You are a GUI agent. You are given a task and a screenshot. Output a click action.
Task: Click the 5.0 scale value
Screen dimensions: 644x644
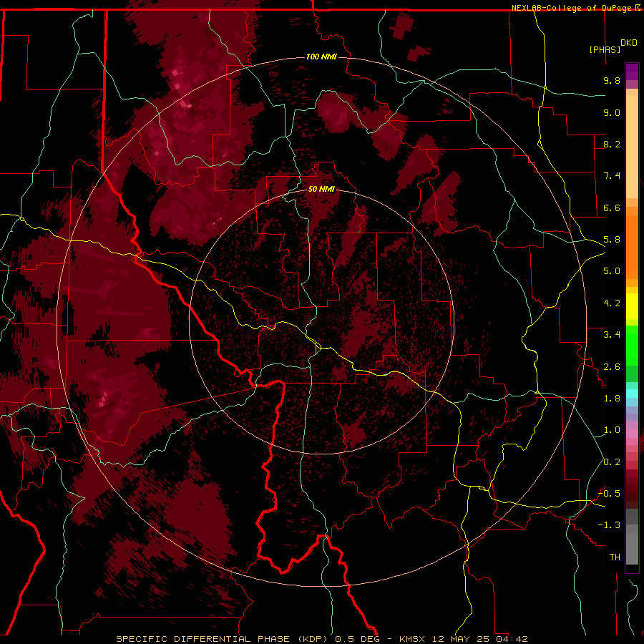point(612,271)
